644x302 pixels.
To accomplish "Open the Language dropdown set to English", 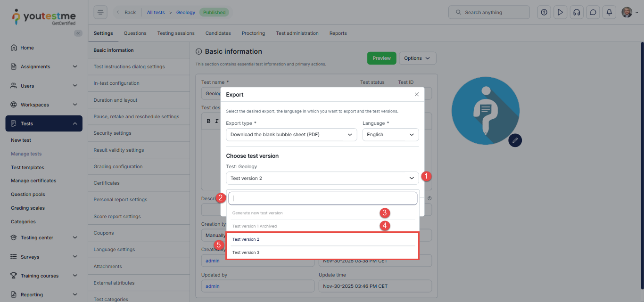I will pyautogui.click(x=390, y=135).
